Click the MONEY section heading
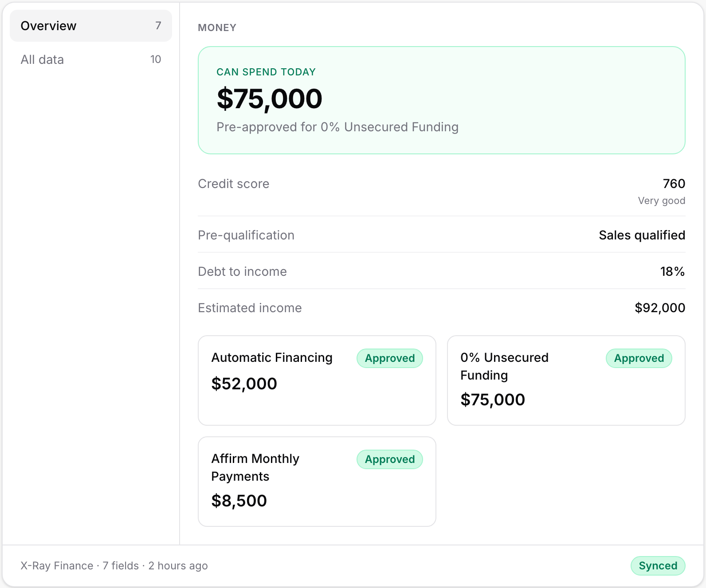706x588 pixels. click(x=217, y=27)
